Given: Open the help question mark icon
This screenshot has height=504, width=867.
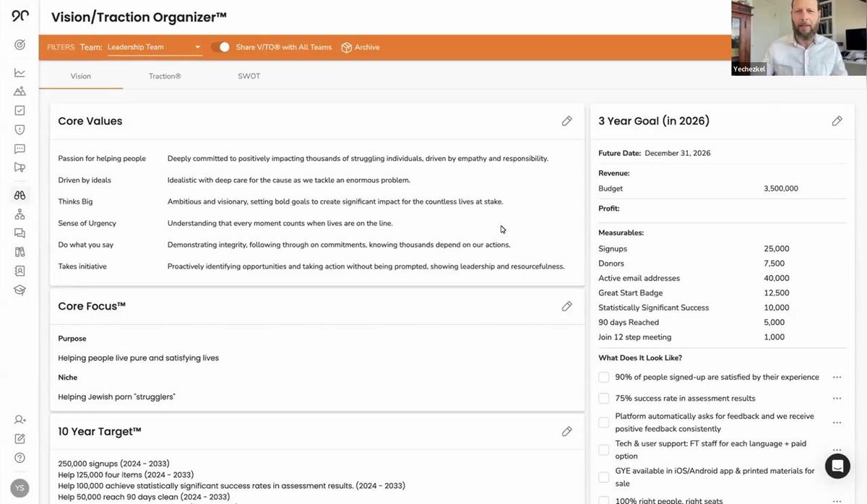Looking at the screenshot, I should coord(20,458).
